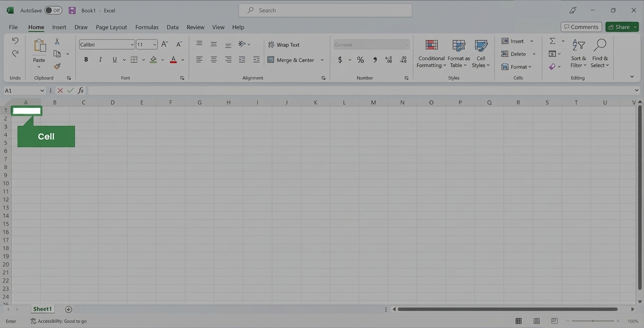Center text horizontally
644x328 pixels.
coord(214,60)
